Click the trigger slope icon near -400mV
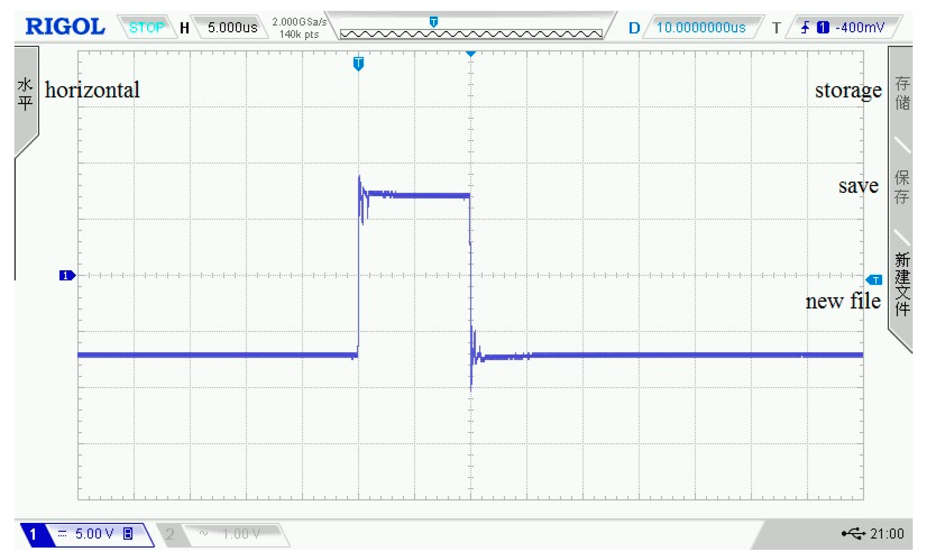925x560 pixels. pos(806,27)
